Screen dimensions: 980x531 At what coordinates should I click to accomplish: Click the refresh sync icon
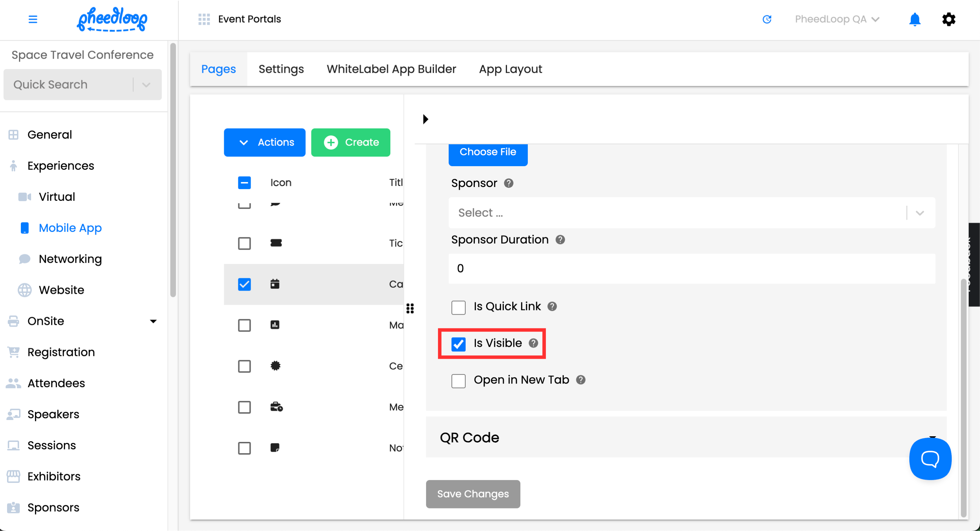pyautogui.click(x=766, y=19)
